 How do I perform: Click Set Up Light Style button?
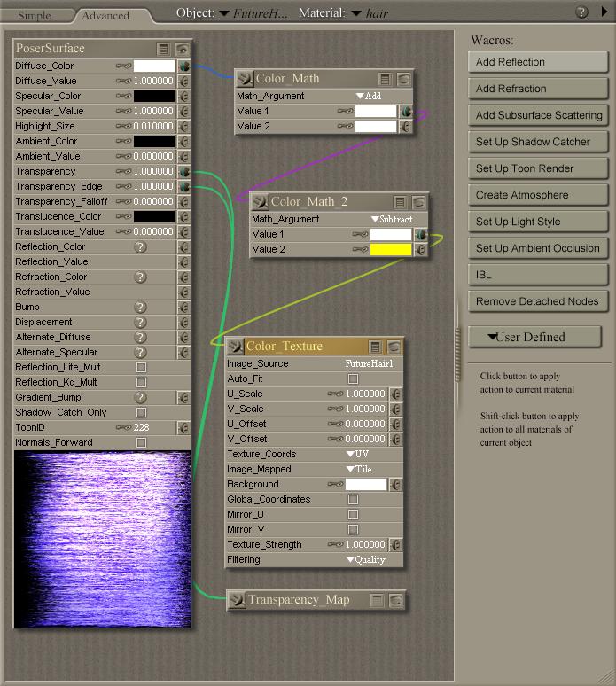(538, 222)
